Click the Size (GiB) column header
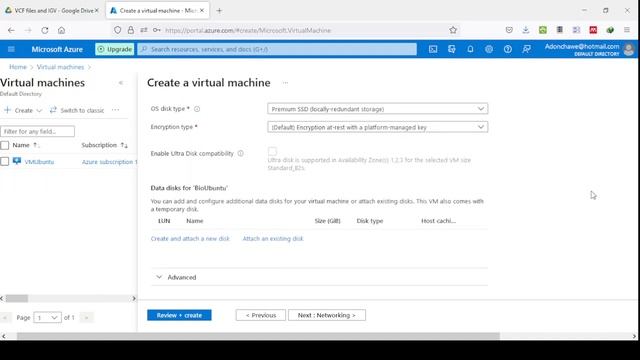 pos(327,221)
